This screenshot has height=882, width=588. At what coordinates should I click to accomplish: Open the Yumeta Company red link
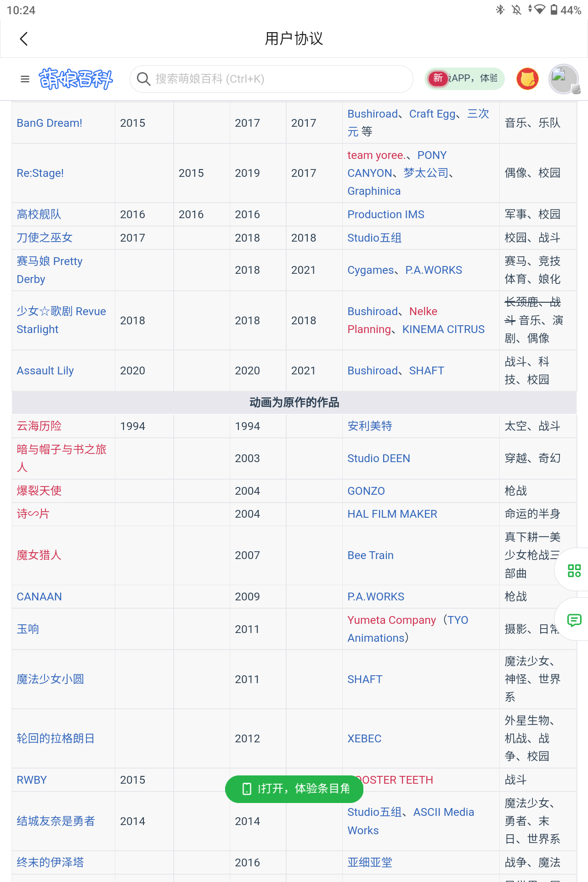[392, 620]
